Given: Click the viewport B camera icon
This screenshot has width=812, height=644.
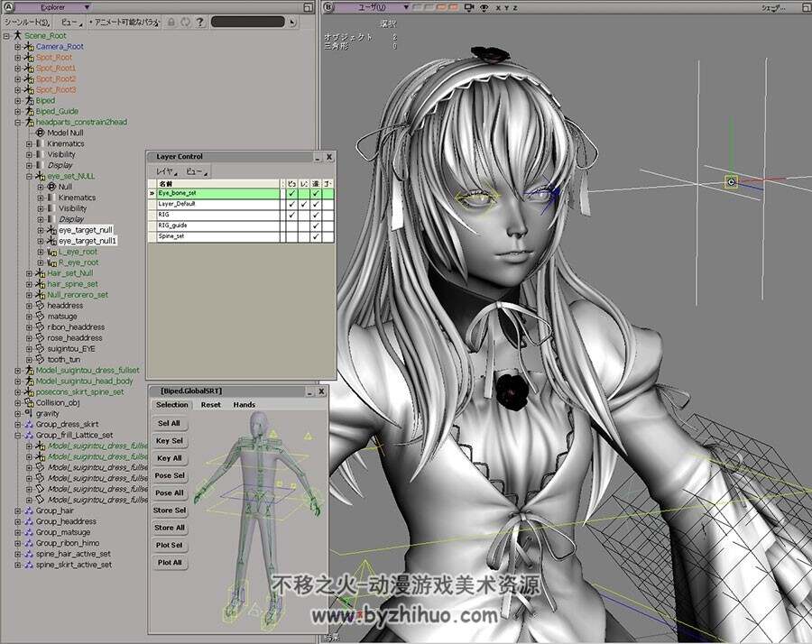Looking at the screenshot, I should tap(469, 7).
